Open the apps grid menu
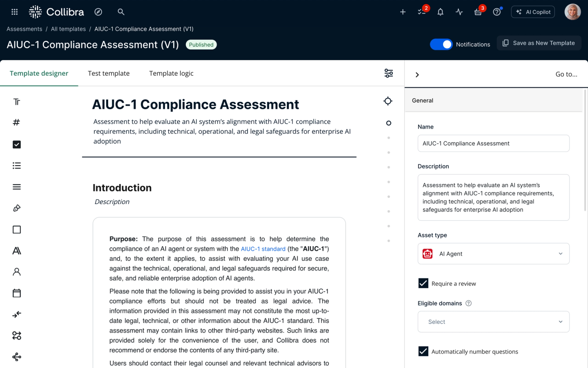The image size is (588, 368). [15, 12]
